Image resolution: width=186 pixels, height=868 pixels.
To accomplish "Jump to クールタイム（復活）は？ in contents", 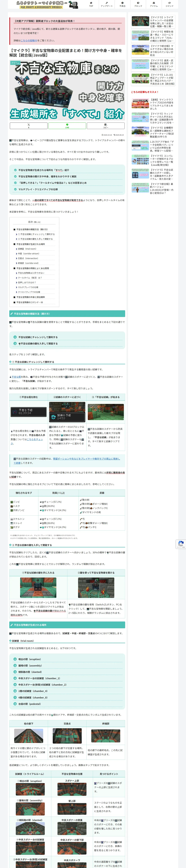I will click(x=30, y=278).
